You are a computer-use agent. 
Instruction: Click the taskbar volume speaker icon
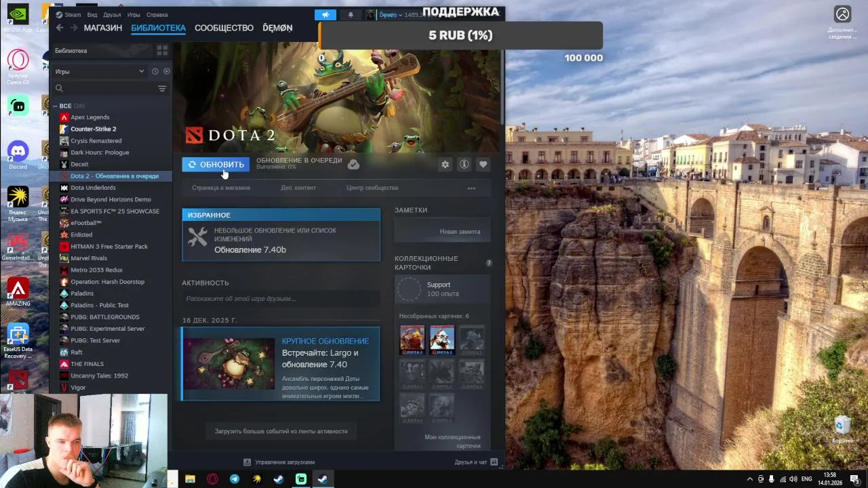point(793,479)
